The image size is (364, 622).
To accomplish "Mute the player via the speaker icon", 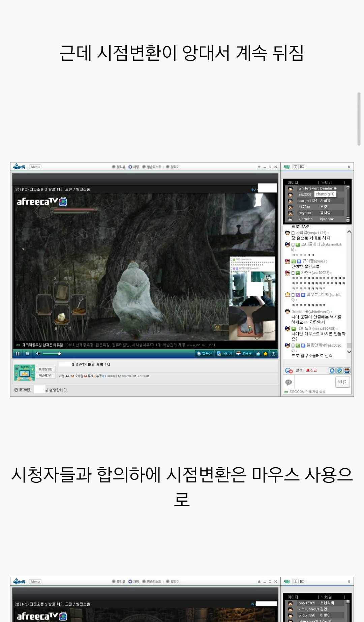I will pos(38,354).
